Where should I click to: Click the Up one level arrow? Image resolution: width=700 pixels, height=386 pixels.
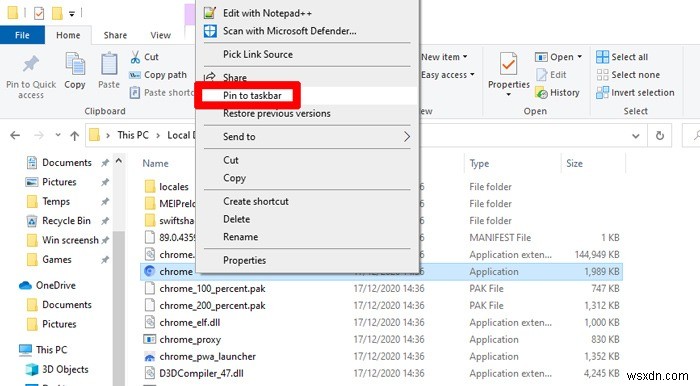click(x=75, y=136)
